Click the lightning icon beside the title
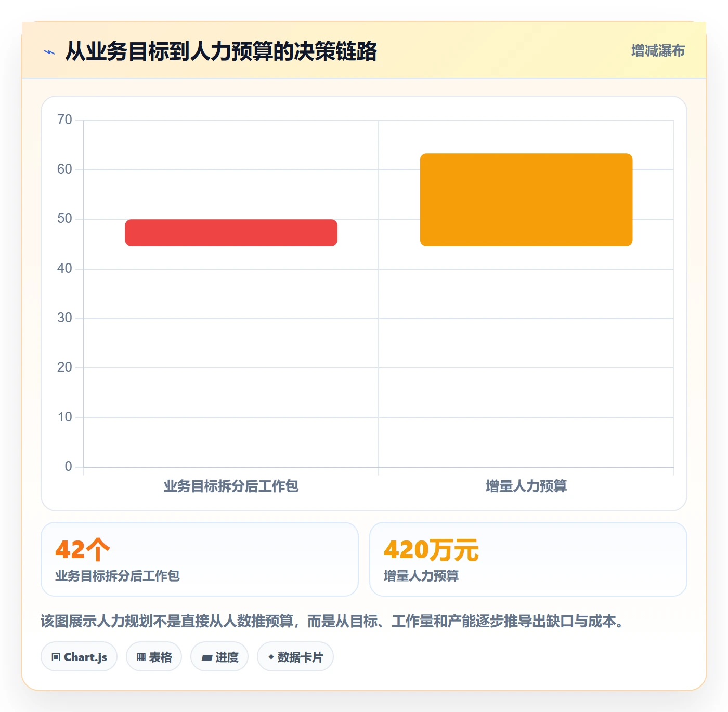This screenshot has width=728, height=712. [49, 52]
